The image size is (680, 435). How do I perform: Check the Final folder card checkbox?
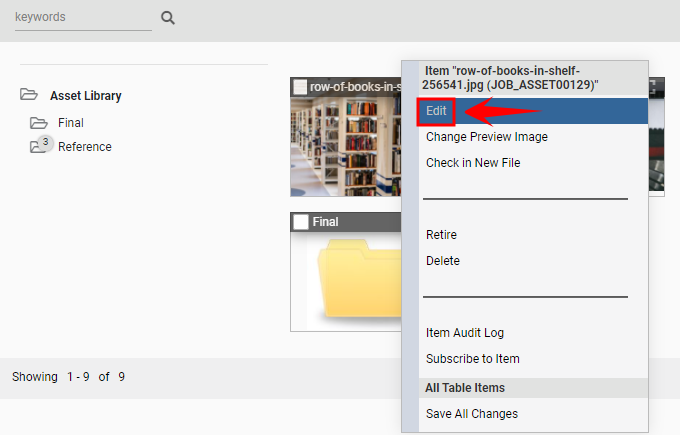click(301, 222)
